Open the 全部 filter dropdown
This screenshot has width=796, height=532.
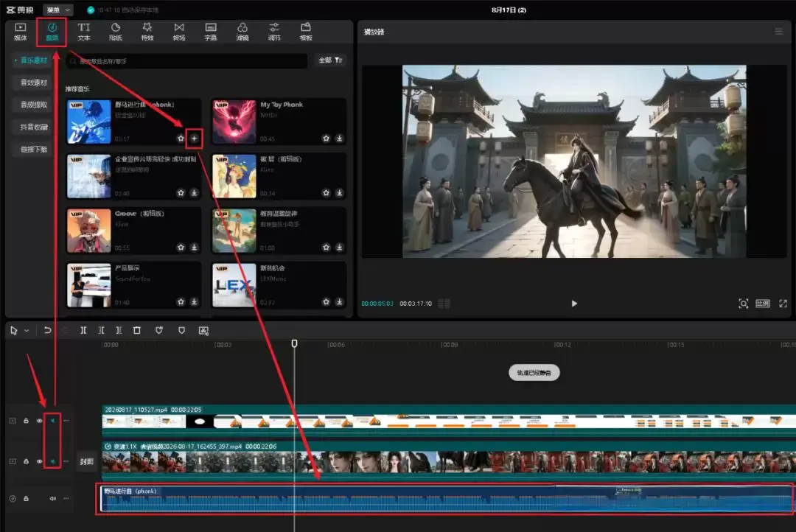(330, 60)
